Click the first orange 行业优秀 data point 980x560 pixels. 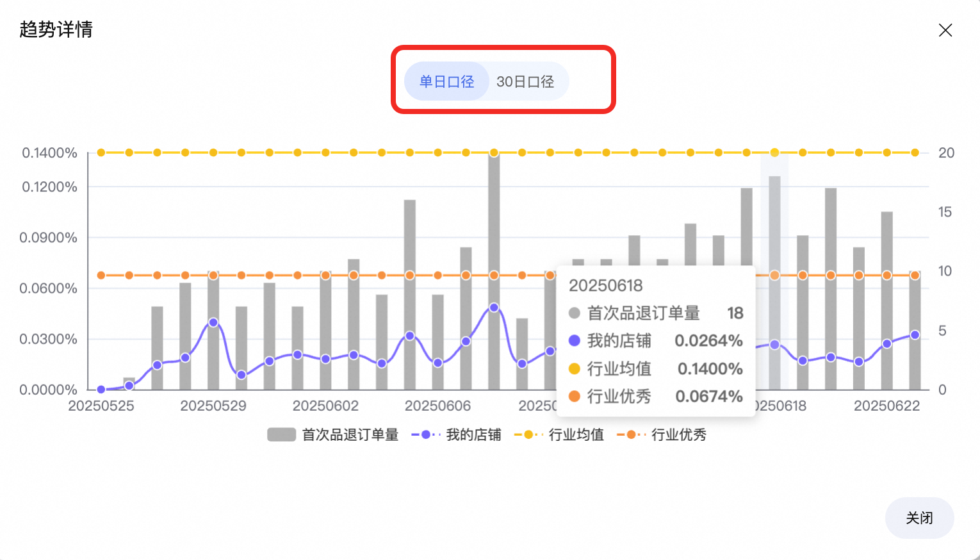click(x=101, y=276)
